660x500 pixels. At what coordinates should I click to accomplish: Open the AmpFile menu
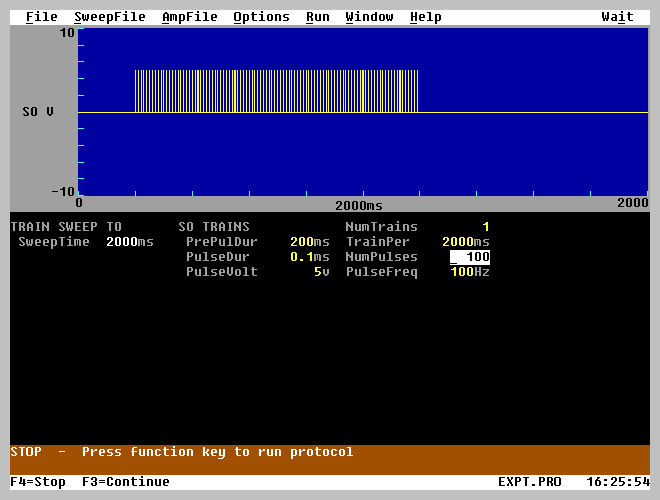click(189, 17)
